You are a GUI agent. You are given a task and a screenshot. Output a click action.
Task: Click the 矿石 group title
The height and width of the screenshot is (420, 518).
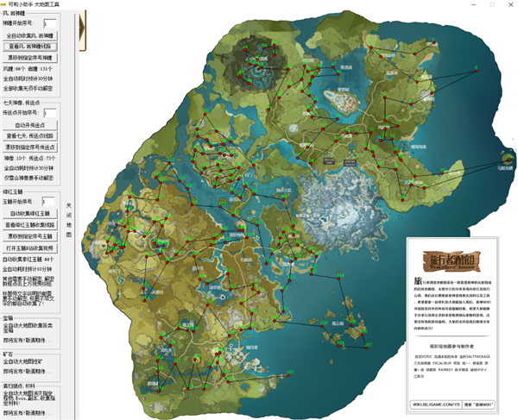tap(8, 354)
